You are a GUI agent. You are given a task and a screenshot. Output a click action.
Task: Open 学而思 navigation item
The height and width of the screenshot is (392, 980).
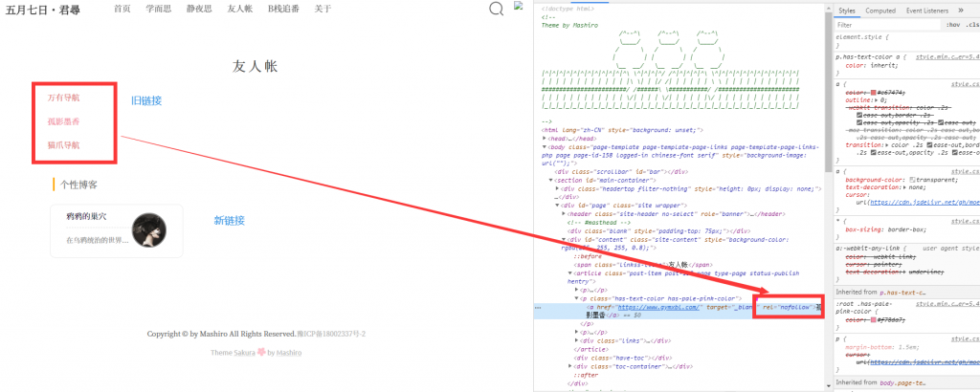pos(159,9)
